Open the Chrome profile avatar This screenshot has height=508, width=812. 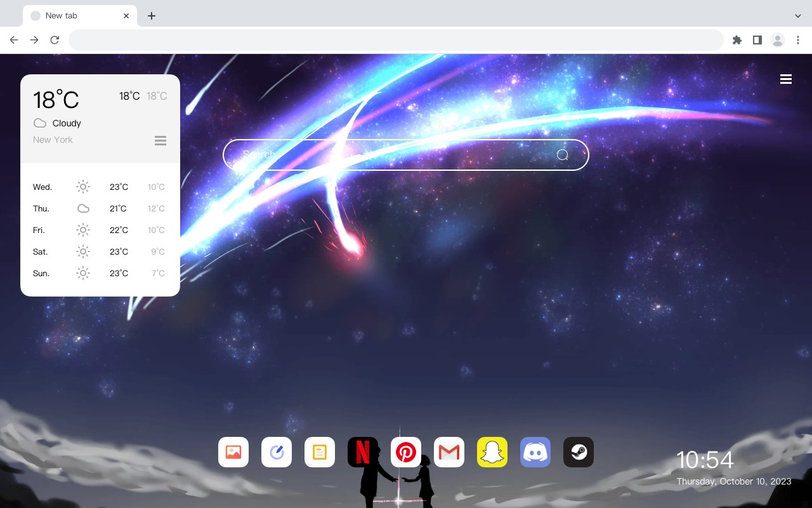(778, 40)
